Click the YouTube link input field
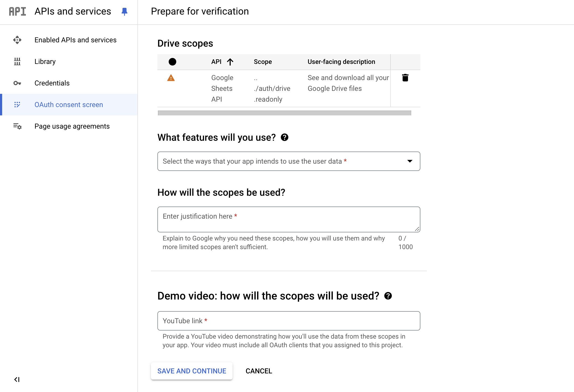This screenshot has height=392, width=574. coord(289,321)
